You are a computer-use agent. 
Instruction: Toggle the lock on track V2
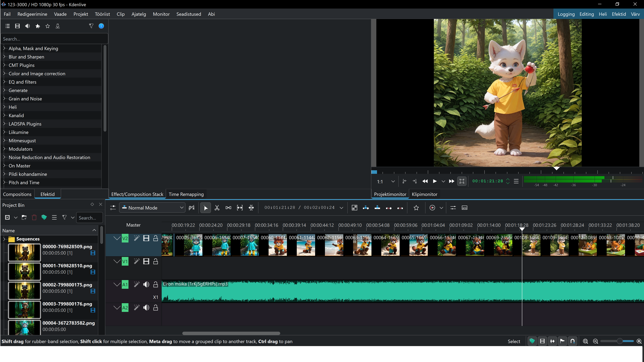155,238
